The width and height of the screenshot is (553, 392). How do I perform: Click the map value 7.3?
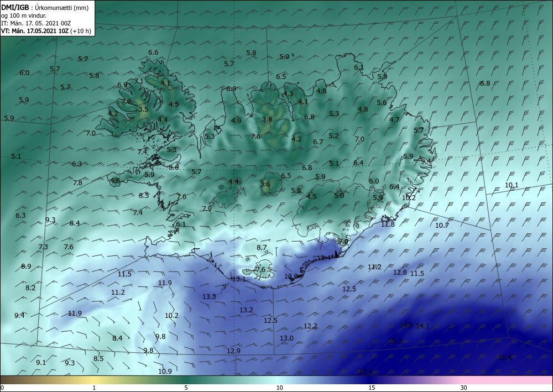43,247
